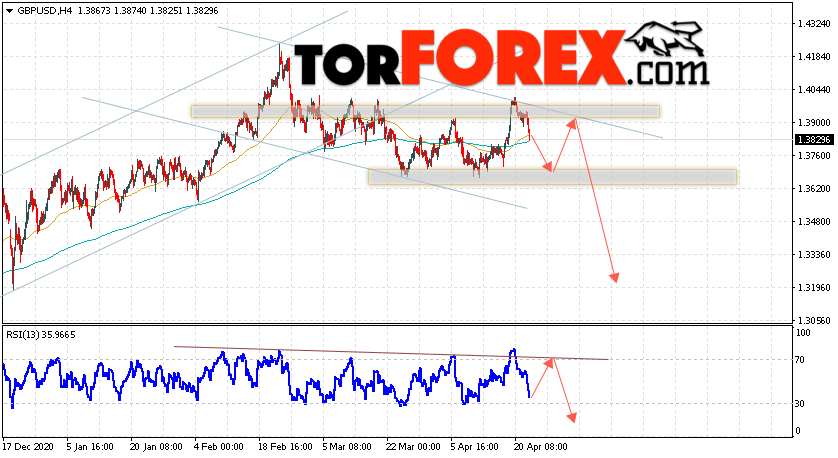Viewport: 838px width, 458px height.
Task: Select the GBPUSD,H4 symbol label
Action: 44,11
